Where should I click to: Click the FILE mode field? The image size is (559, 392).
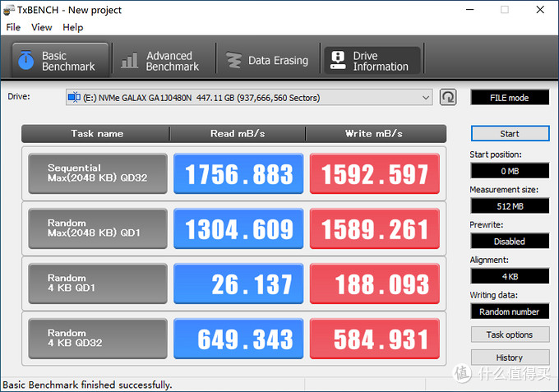point(509,98)
